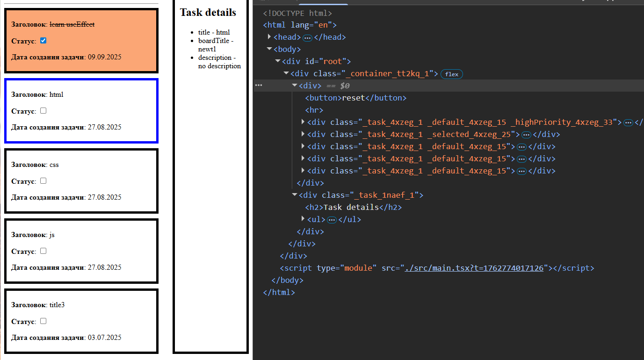Tick the status checkbox for the title3 task
Viewport: 644px width, 360px height.
[x=43, y=321]
